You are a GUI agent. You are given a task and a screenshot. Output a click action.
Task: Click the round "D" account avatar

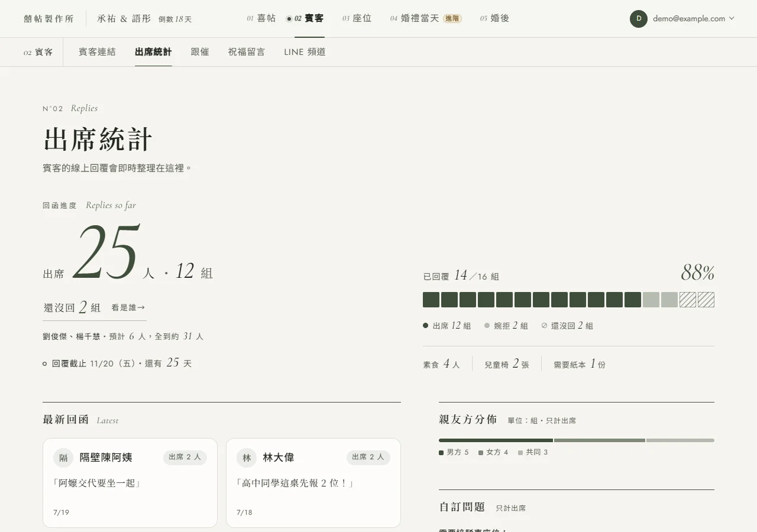[639, 19]
